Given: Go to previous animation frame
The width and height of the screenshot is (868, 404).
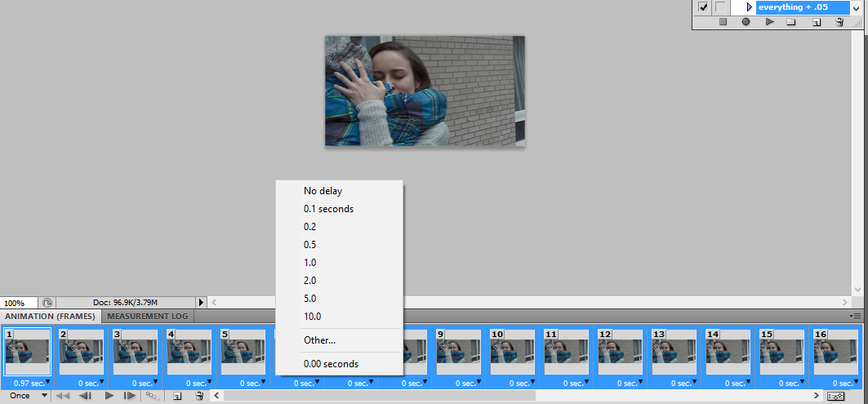Looking at the screenshot, I should point(85,396).
